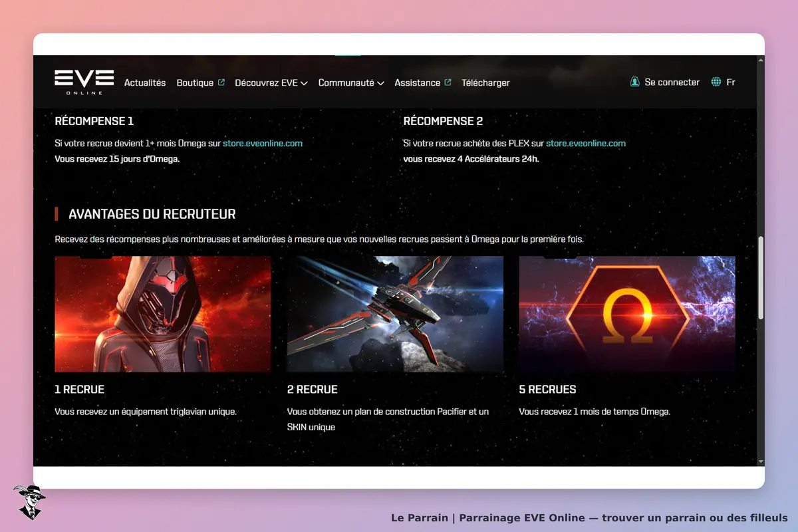Screen dimensions: 798x532
Task: Follow store.eveonline.com link under Récompense 2
Action: coord(586,143)
